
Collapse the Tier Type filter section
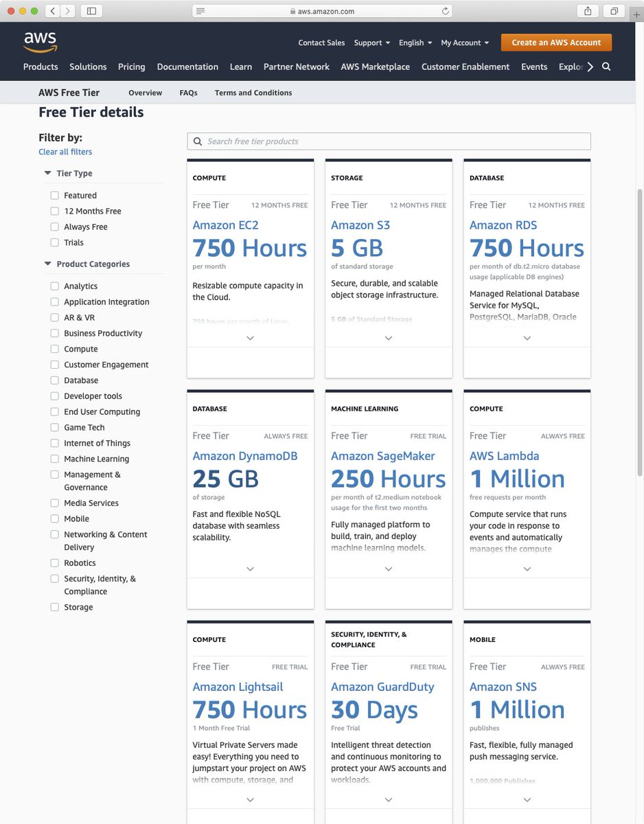pyautogui.click(x=48, y=173)
